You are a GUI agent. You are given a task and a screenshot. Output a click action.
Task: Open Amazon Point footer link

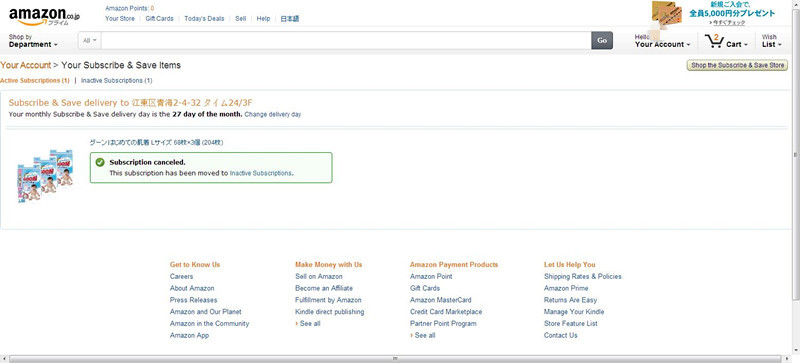[431, 276]
